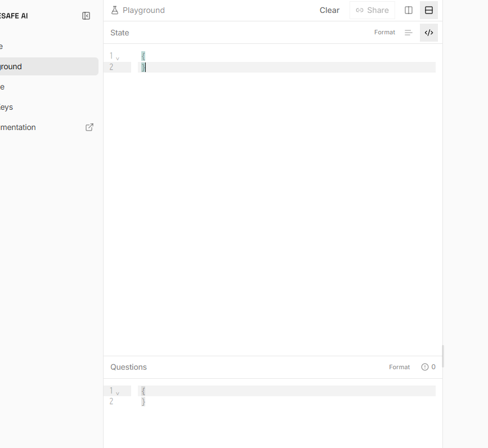Click the Documentation external-link icon
This screenshot has height=448, width=488.
click(89, 127)
